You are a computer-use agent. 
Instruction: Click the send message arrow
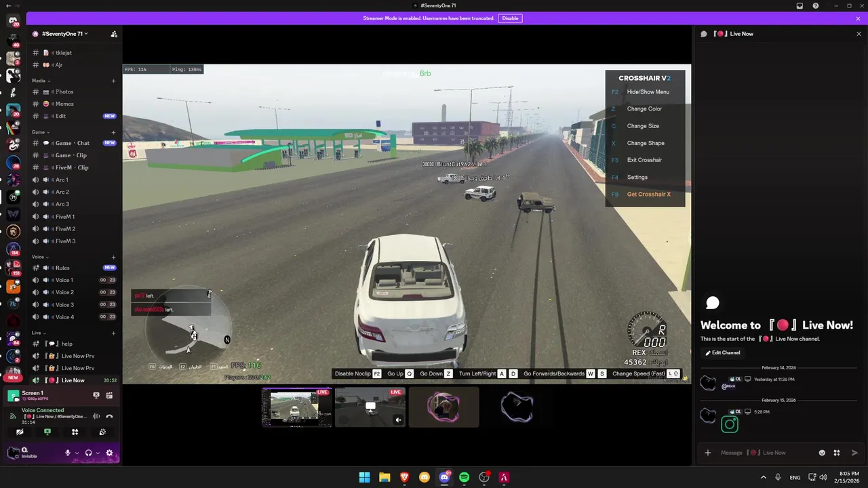click(x=854, y=453)
